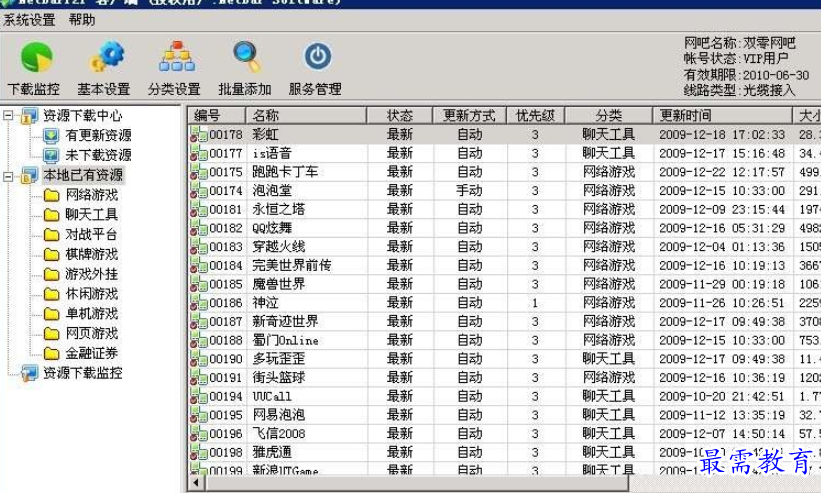Image resolution: width=821 pixels, height=493 pixels.
Task: Open the 休闲游戏 folder
Action: tap(92, 294)
